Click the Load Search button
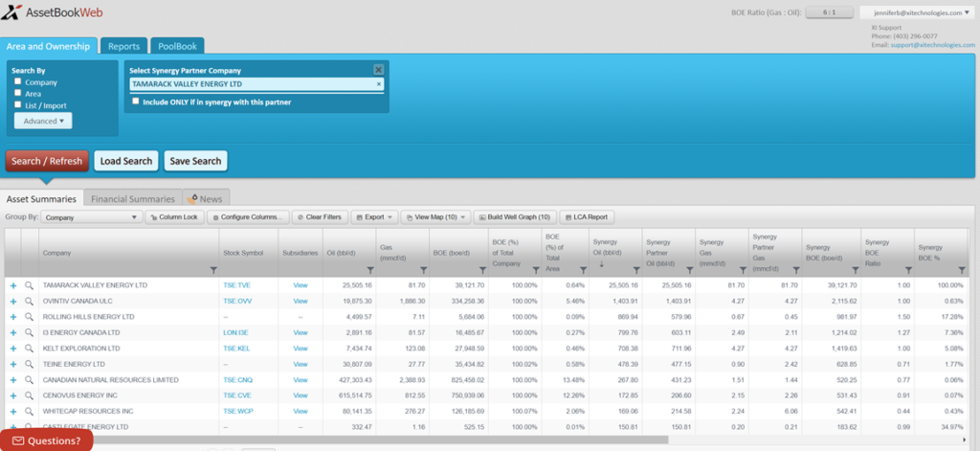The image size is (980, 451). tap(126, 161)
